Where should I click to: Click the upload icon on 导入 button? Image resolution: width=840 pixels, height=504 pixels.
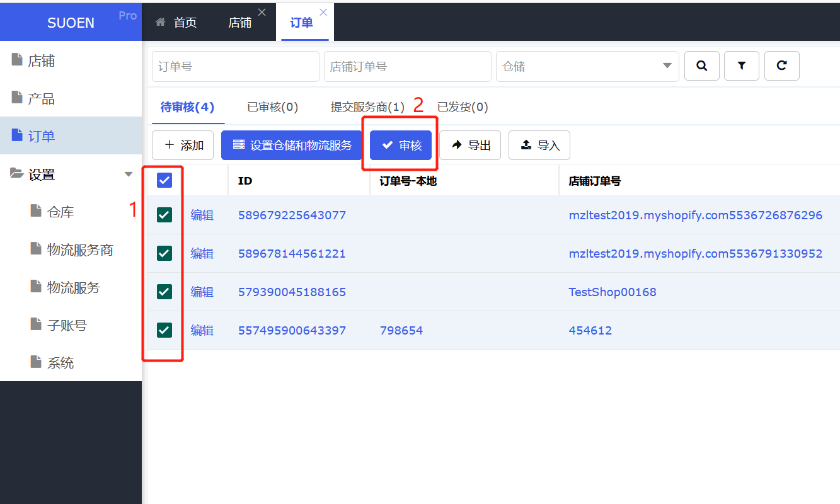pyautogui.click(x=526, y=145)
